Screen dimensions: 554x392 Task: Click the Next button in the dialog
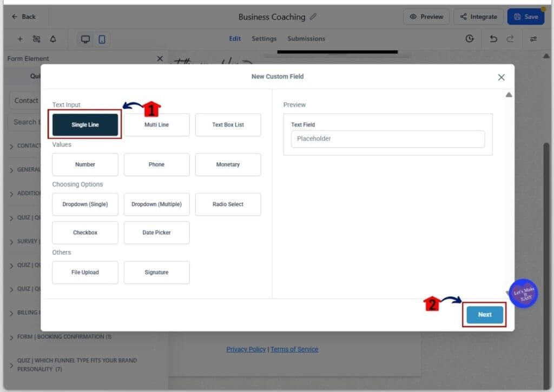click(484, 314)
